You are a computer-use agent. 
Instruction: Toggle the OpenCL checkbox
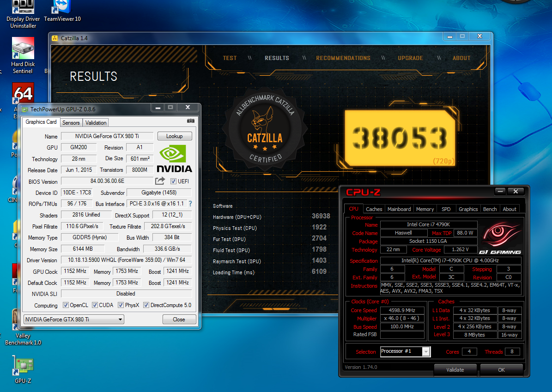coord(66,305)
